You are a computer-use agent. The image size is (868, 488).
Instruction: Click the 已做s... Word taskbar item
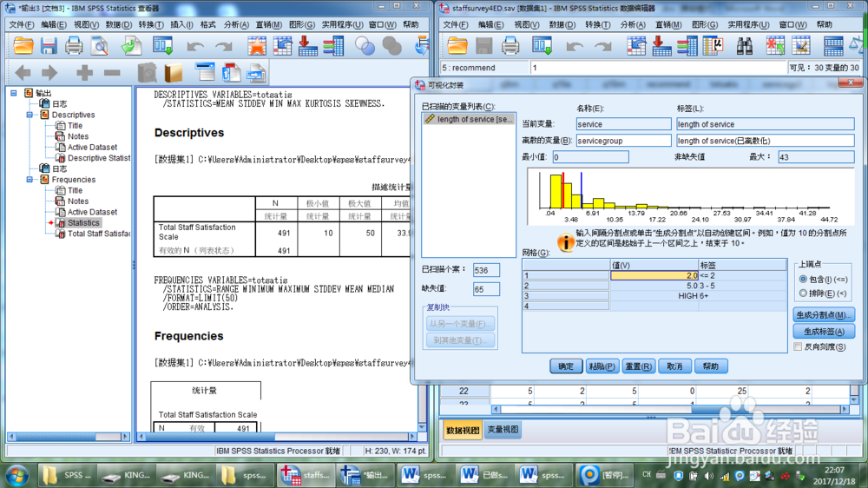tap(484, 475)
